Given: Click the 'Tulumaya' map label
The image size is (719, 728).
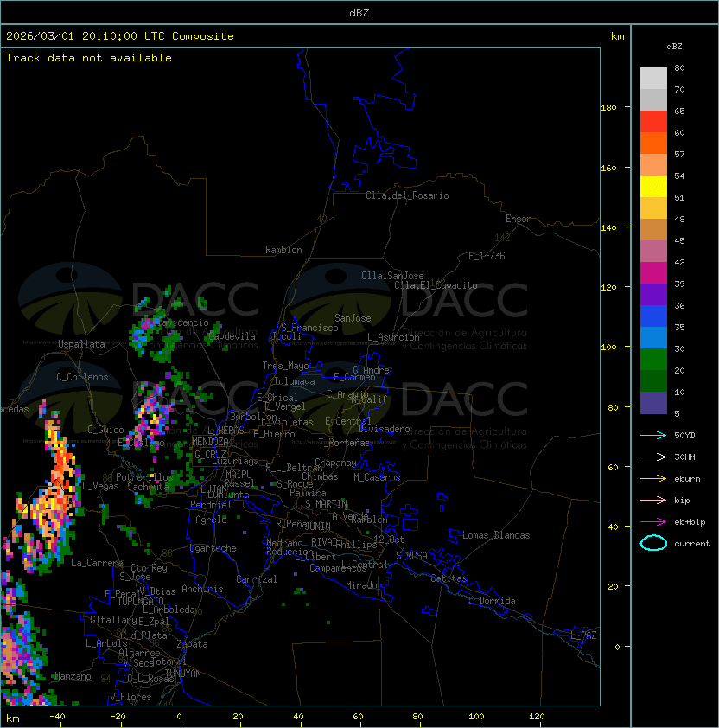Looking at the screenshot, I should coord(295,381).
